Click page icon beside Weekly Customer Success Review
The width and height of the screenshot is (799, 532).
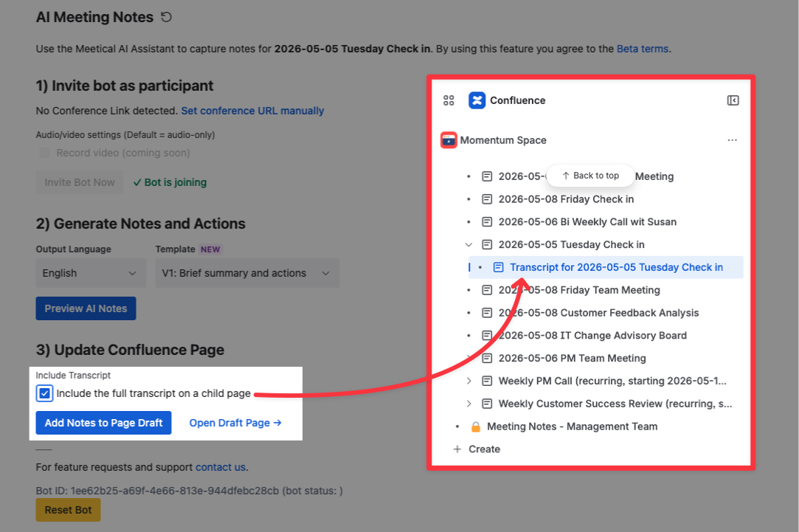(487, 404)
